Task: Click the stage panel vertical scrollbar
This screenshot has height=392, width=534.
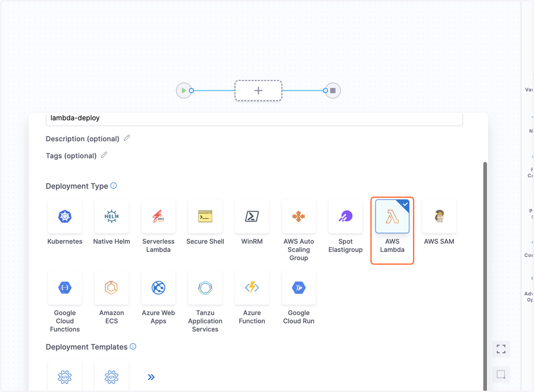Action: [x=485, y=276]
